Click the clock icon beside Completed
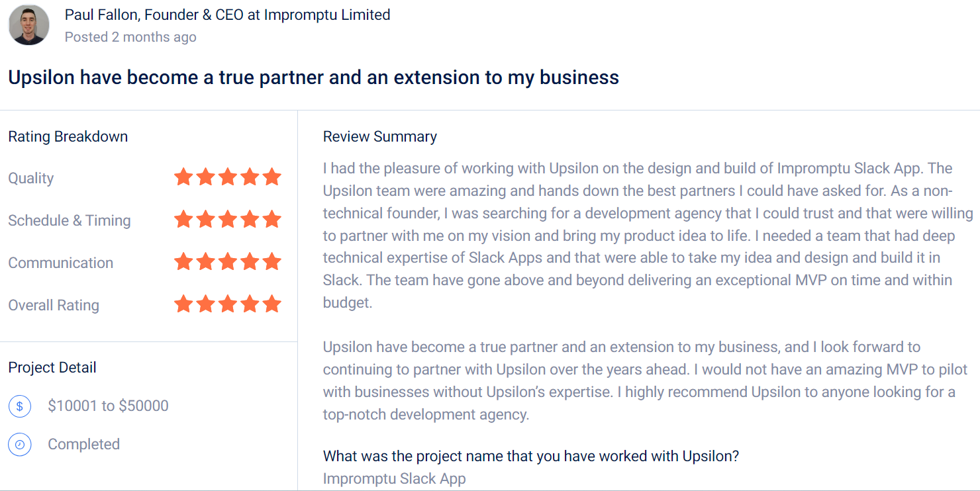The width and height of the screenshot is (980, 491). coord(20,445)
